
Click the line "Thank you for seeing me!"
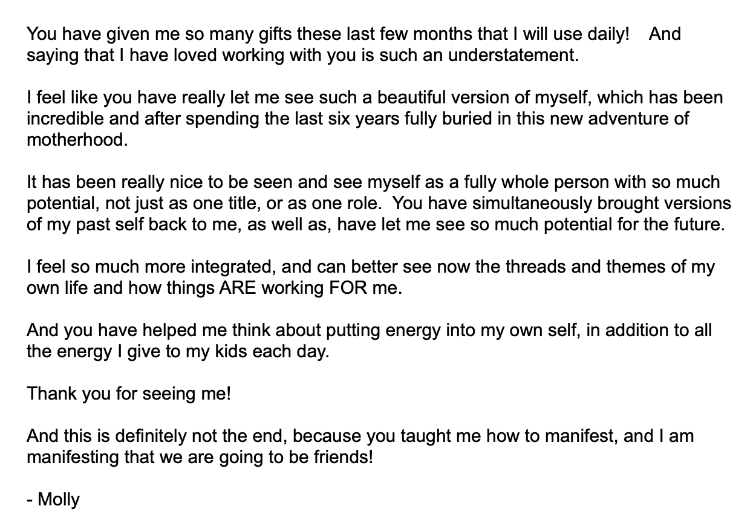129,394
